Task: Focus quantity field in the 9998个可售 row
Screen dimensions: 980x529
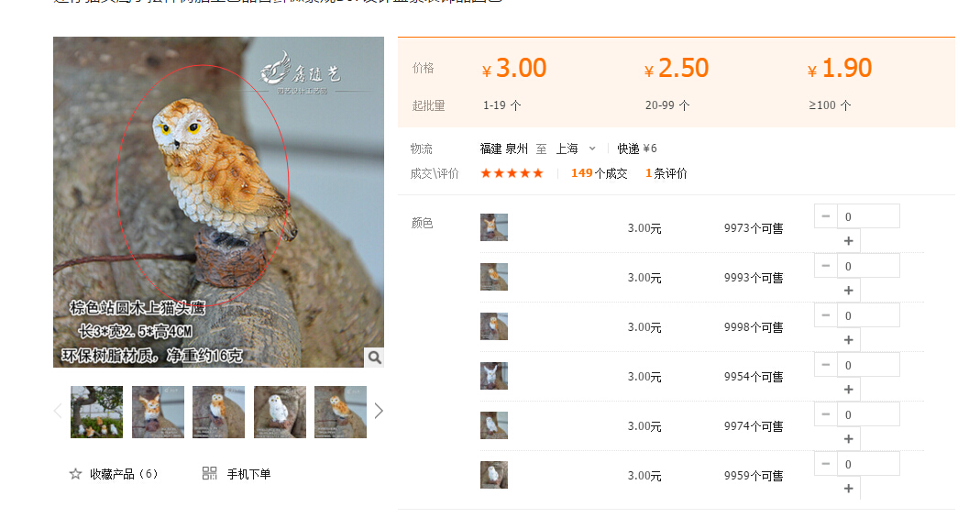Action: [x=869, y=315]
